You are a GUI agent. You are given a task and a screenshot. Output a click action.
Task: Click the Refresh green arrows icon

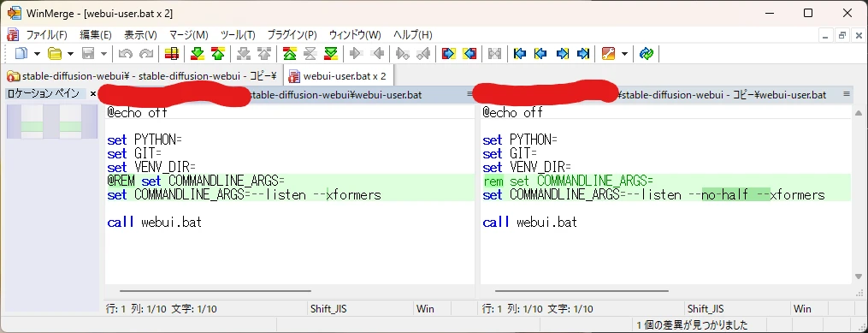tap(646, 54)
